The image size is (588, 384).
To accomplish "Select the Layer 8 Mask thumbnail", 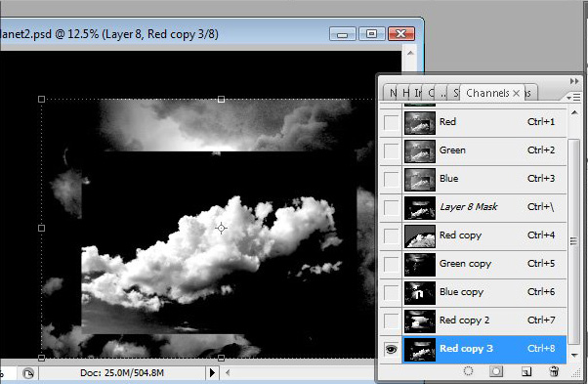I will (420, 207).
